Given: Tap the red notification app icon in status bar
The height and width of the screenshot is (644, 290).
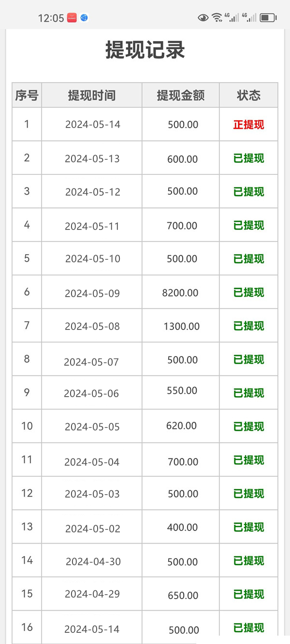Looking at the screenshot, I should tap(72, 18).
